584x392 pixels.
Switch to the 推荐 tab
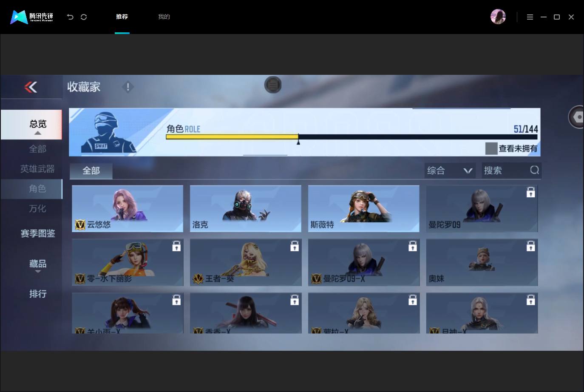(122, 17)
